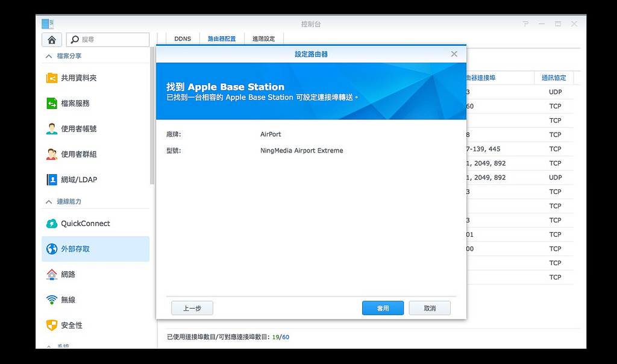This screenshot has height=364, width=617.
Task: Click the sidebar vertical scrollbar
Action: pos(152,116)
